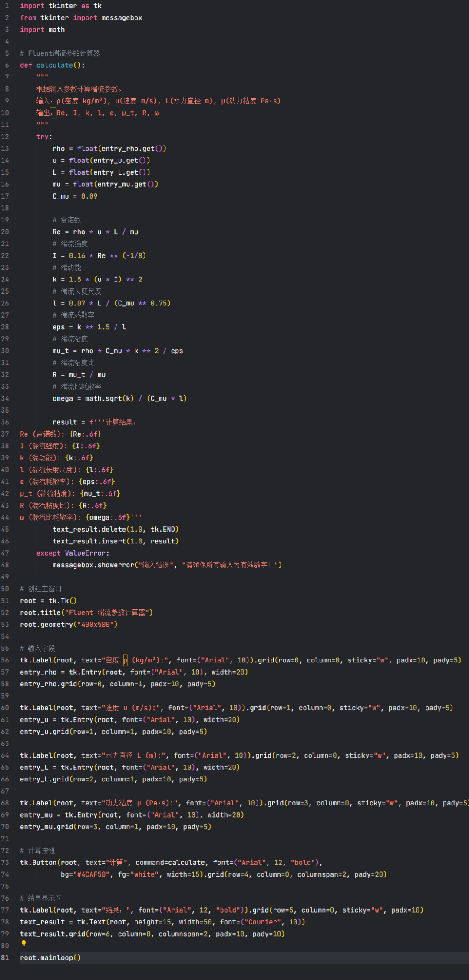The image size is (469, 980).
Task: Click the 'I (湍流强度): {I:.6f}' line
Action: 60,446
